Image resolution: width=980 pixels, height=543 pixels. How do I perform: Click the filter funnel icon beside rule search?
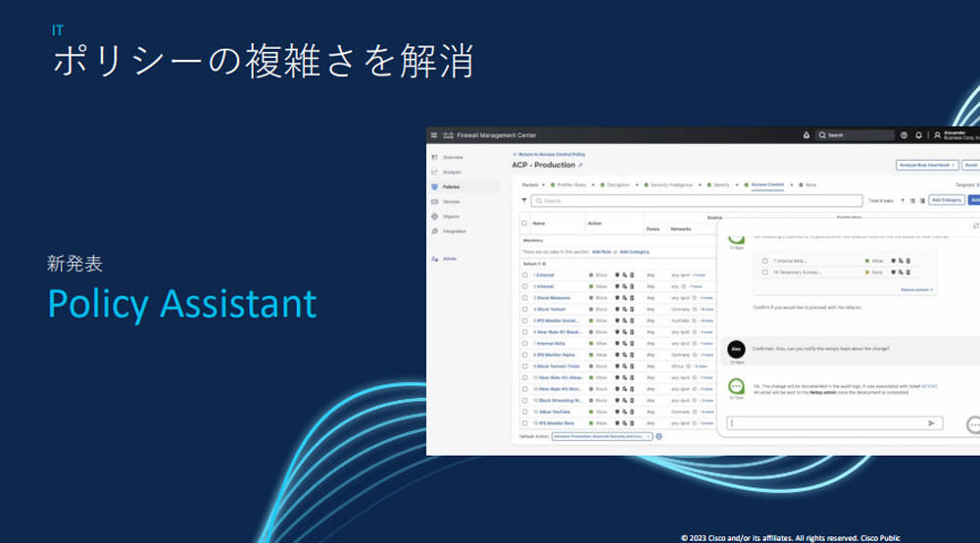[x=523, y=201]
